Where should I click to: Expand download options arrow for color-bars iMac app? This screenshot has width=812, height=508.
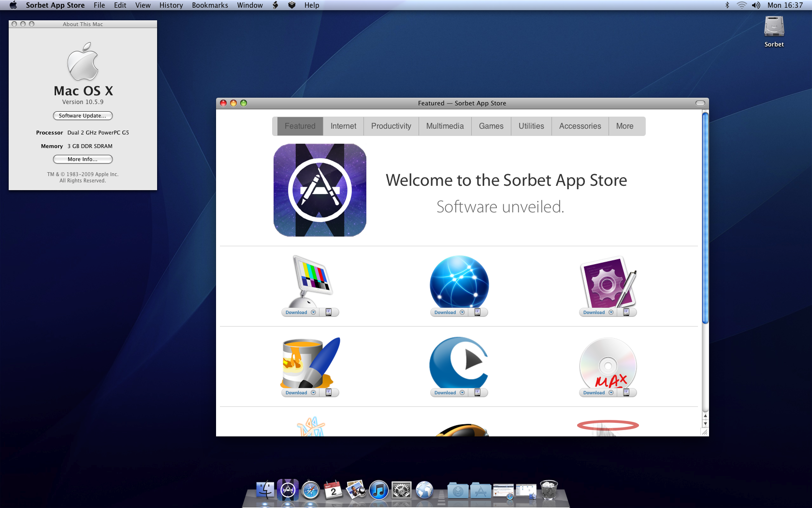pyautogui.click(x=313, y=312)
